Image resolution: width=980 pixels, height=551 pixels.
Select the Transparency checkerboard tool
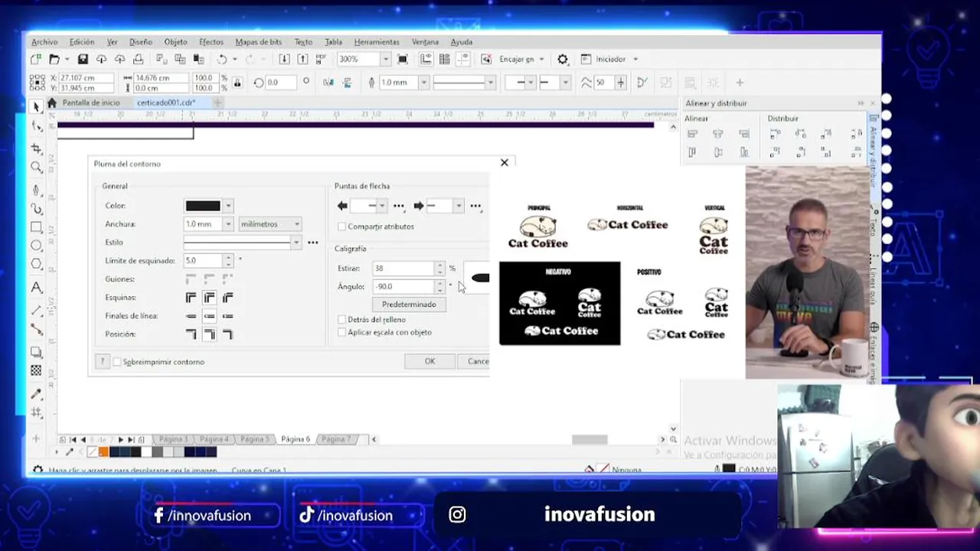click(36, 370)
